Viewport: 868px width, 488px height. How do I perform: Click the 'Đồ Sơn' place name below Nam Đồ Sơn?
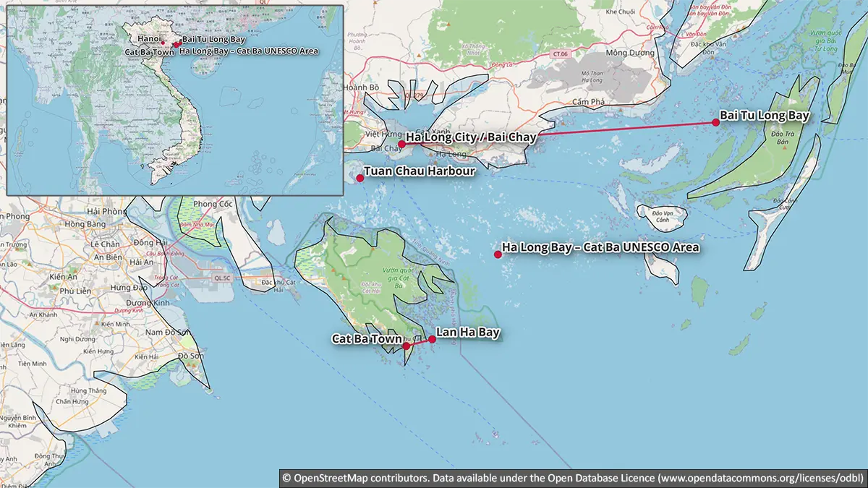[x=191, y=355]
